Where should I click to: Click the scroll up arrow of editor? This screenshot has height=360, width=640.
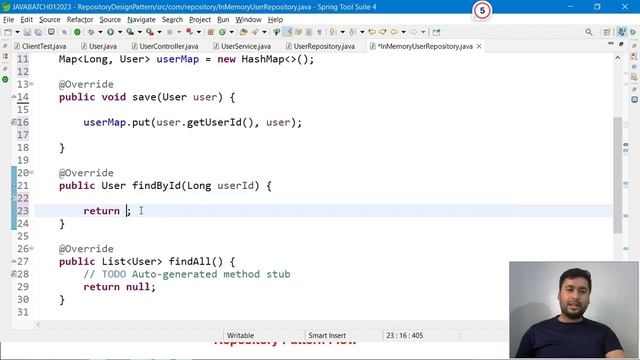pos(618,58)
